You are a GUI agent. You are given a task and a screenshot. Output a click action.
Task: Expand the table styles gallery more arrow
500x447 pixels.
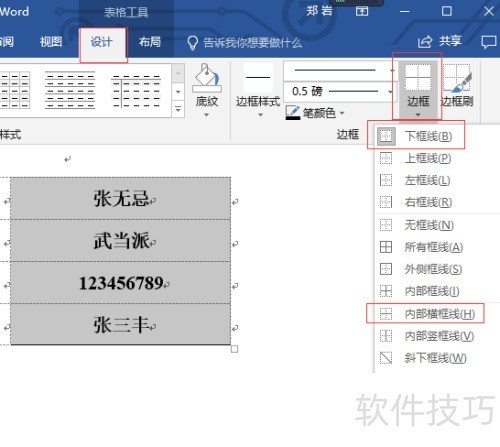178,109
